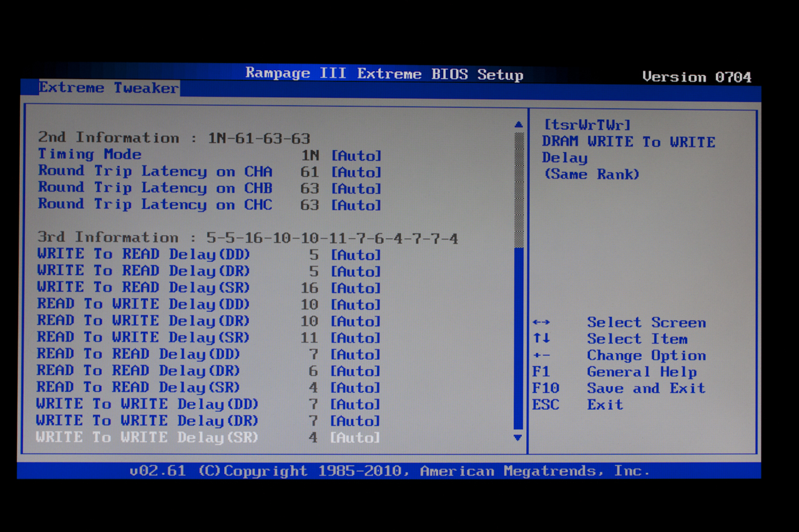
Task: Click 'General Help' F1 hint
Action: (x=642, y=372)
